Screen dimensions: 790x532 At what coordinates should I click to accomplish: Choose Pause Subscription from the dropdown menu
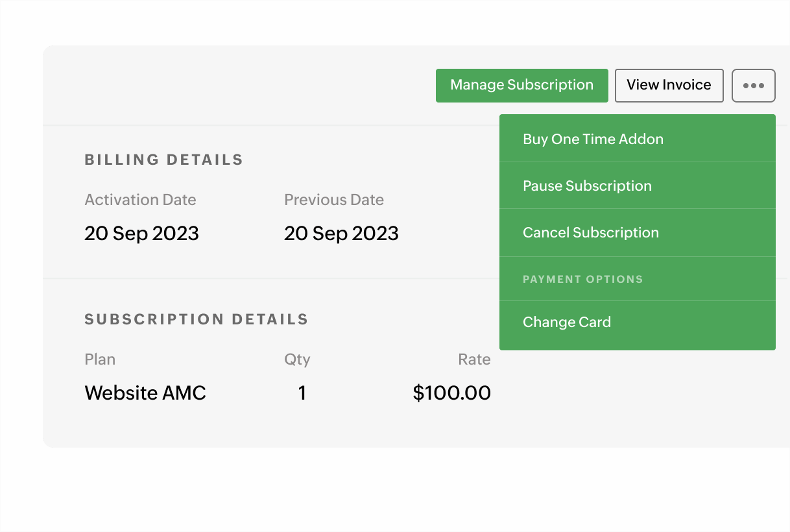click(587, 186)
